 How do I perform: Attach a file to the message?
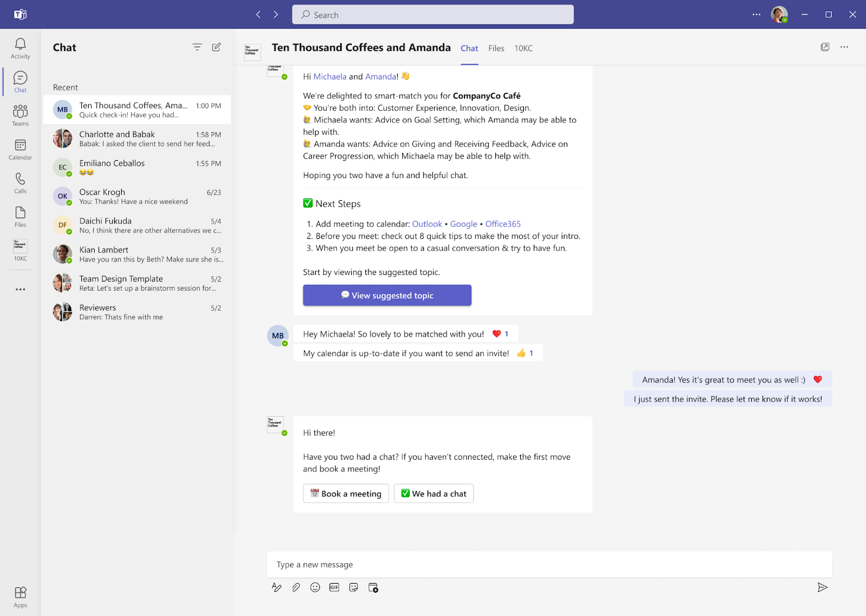click(296, 587)
